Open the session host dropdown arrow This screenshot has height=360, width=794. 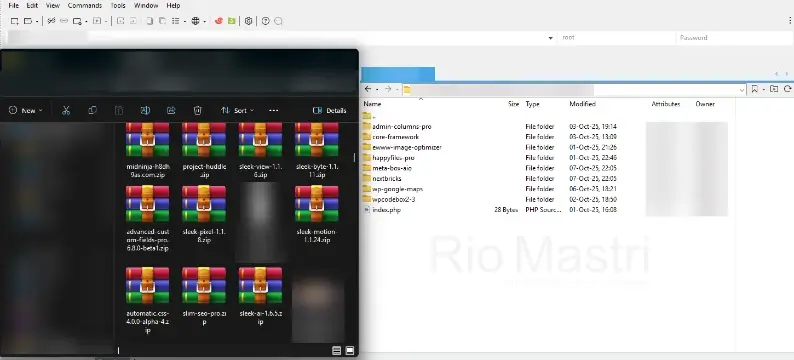[x=550, y=38]
